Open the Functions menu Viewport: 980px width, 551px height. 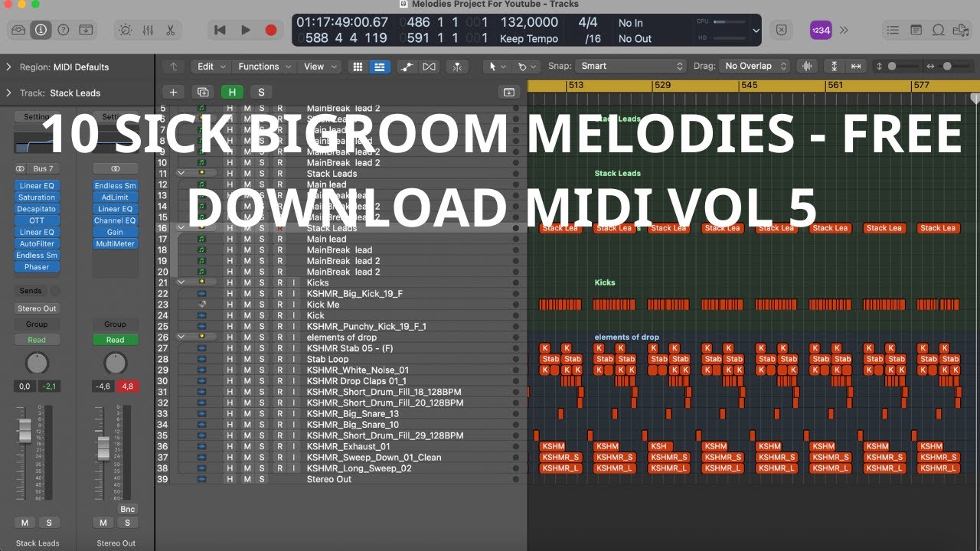264,67
